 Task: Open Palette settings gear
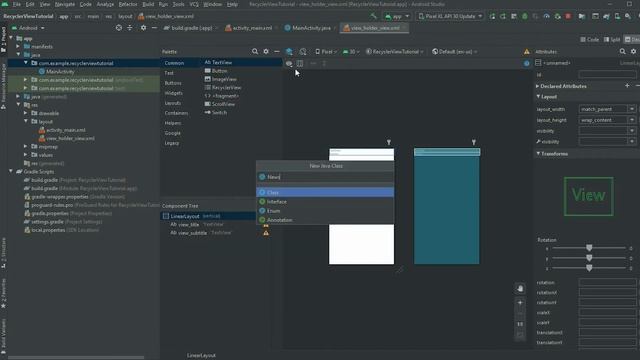[x=266, y=51]
